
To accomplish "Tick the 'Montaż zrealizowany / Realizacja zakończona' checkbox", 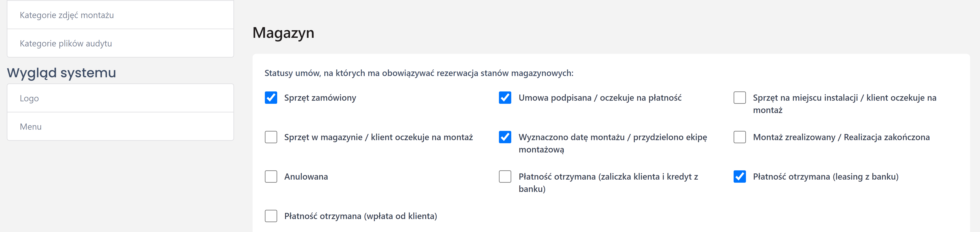I will pyautogui.click(x=739, y=137).
